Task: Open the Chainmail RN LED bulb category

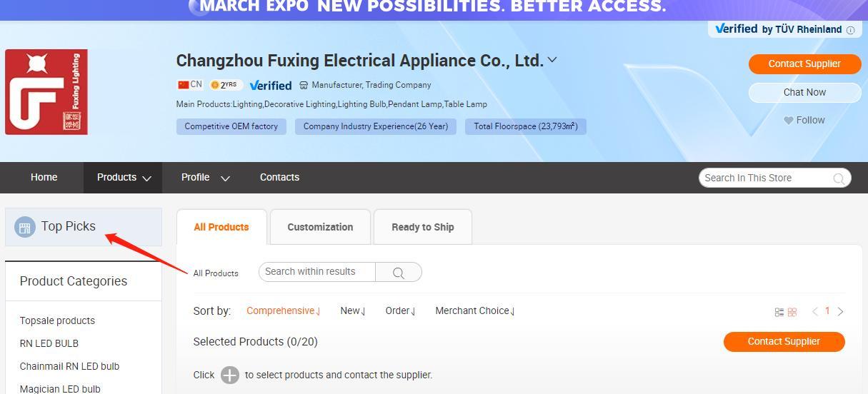Action: coord(69,366)
